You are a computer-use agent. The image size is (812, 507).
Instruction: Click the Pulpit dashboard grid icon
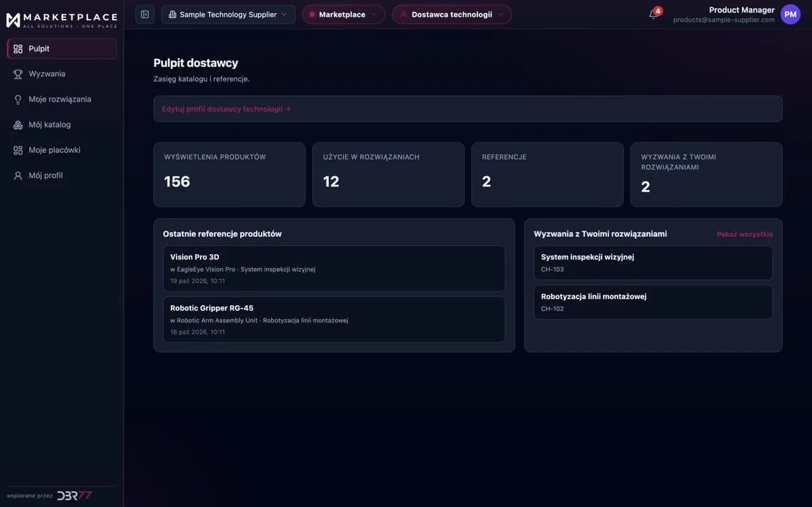coord(18,49)
